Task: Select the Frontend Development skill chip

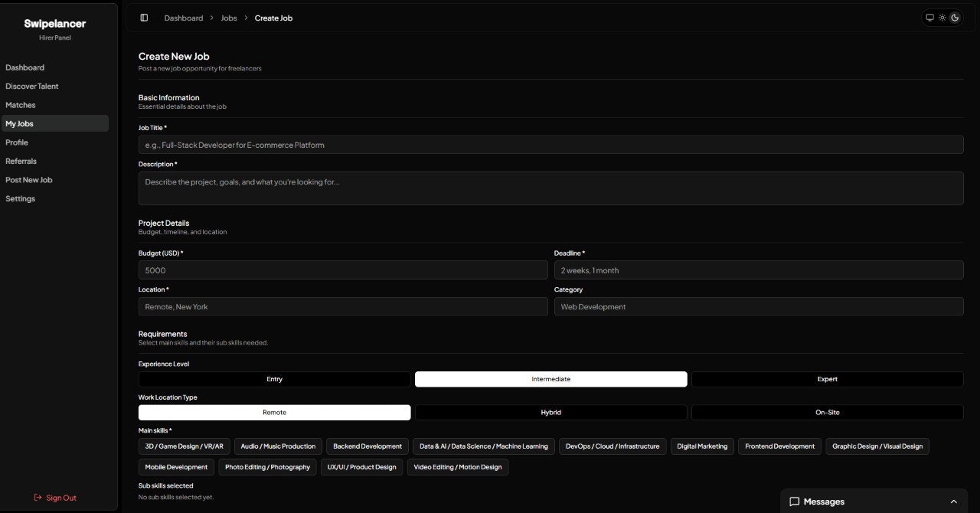Action: click(779, 446)
